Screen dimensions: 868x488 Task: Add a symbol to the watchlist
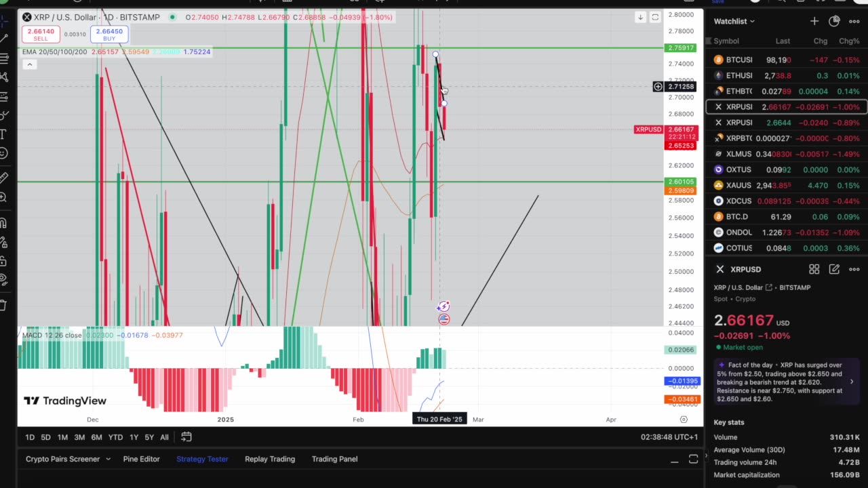pos(814,21)
